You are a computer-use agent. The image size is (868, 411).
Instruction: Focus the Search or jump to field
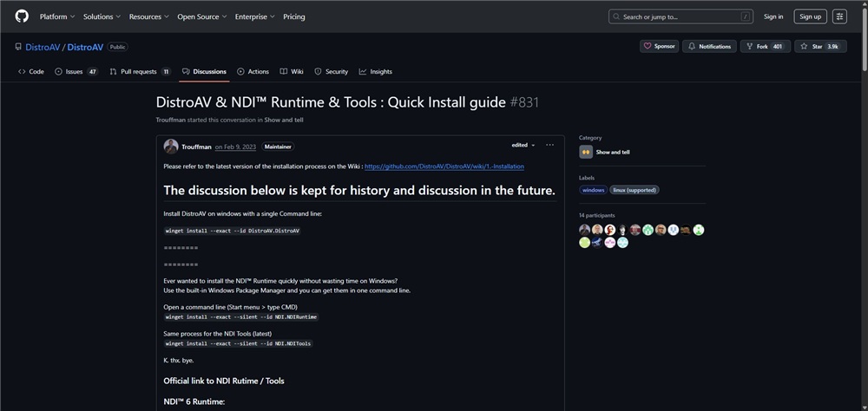point(681,16)
